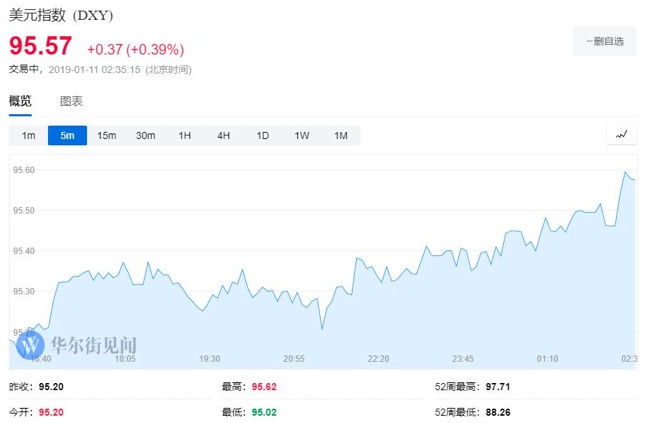Open the 图表 tab
650x423 pixels.
click(x=71, y=101)
